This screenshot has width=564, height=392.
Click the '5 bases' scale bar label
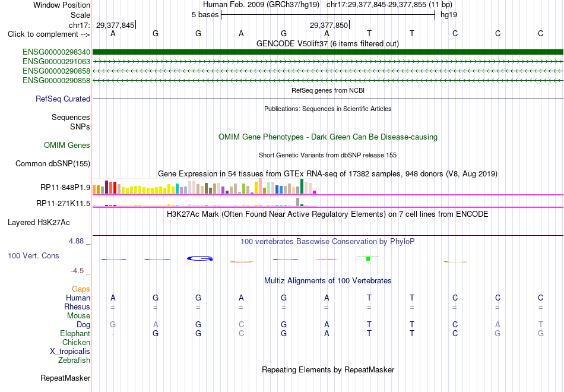click(x=205, y=15)
